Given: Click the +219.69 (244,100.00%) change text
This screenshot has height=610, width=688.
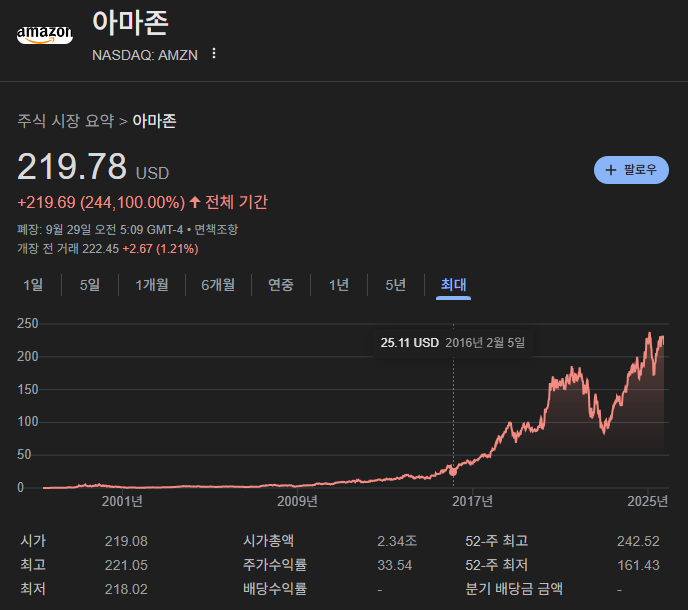Looking at the screenshot, I should point(101,202).
